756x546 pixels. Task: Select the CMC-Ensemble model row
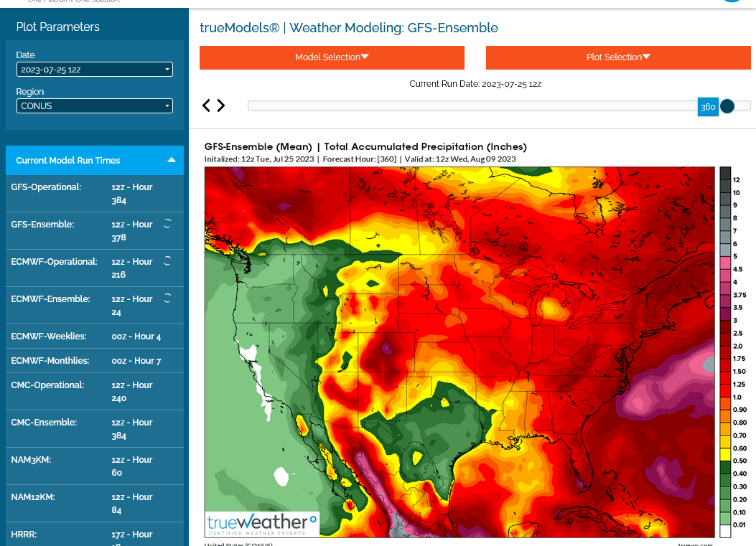(x=95, y=429)
